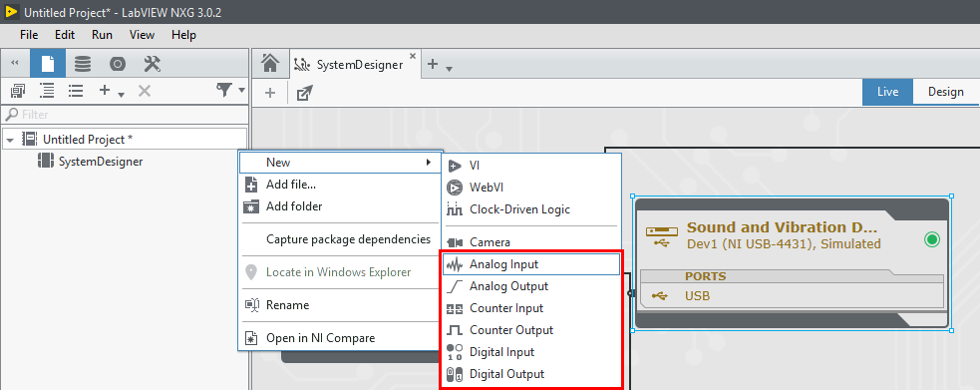The height and width of the screenshot is (390, 980).
Task: Click the expand all list icon
Action: [46, 91]
